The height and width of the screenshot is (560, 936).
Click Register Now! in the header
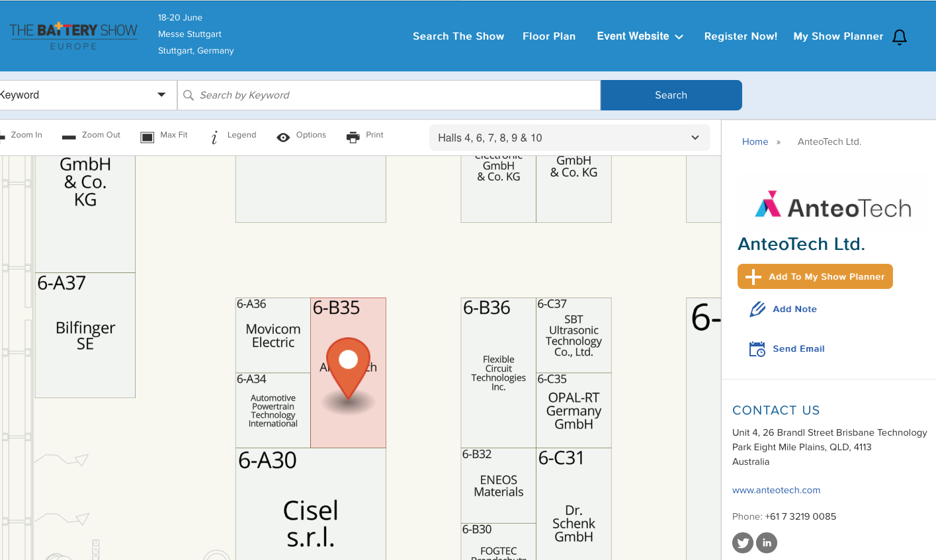point(741,36)
